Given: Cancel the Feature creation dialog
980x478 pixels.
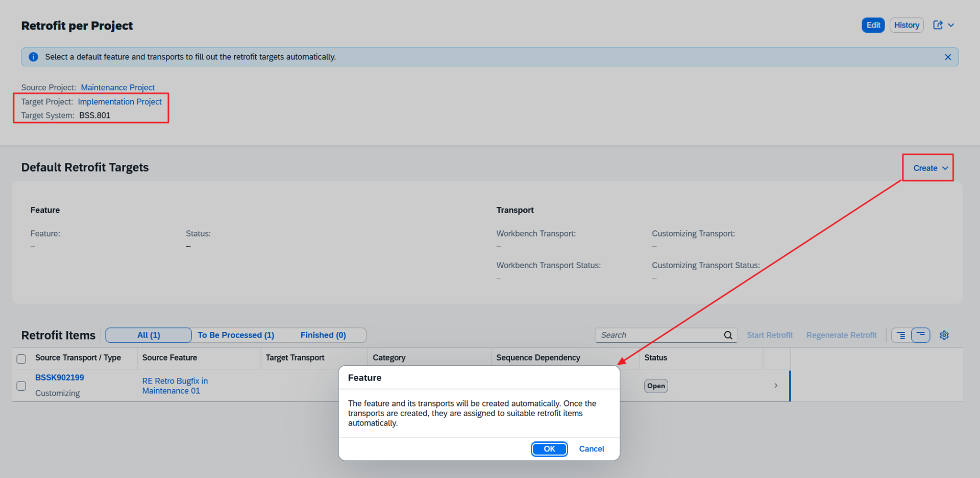Looking at the screenshot, I should pyautogui.click(x=591, y=449).
